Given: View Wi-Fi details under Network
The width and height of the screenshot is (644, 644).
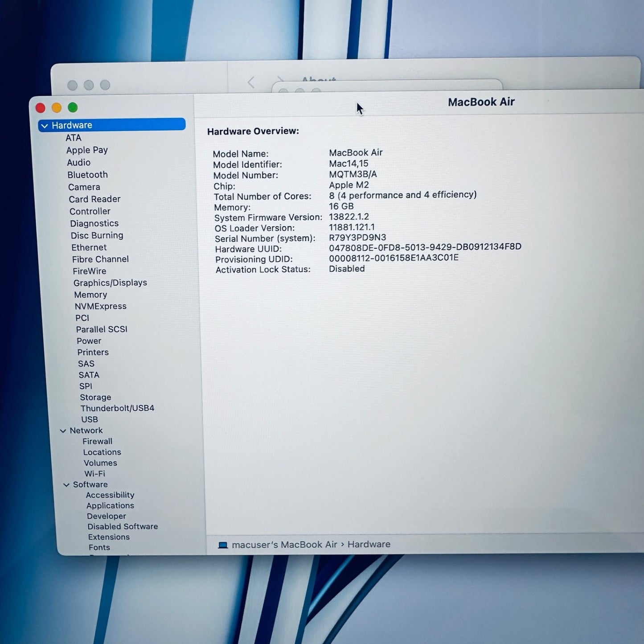Looking at the screenshot, I should click(x=94, y=474).
